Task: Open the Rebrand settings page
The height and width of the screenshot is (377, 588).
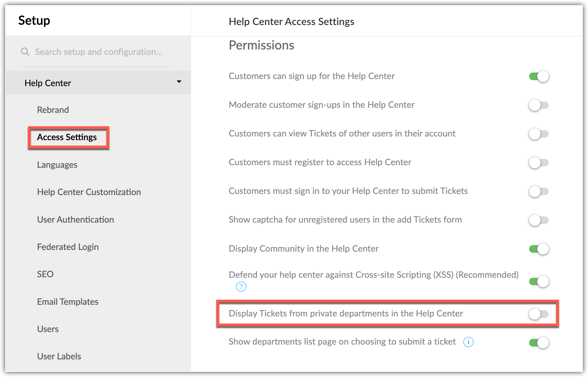Action: click(x=53, y=110)
